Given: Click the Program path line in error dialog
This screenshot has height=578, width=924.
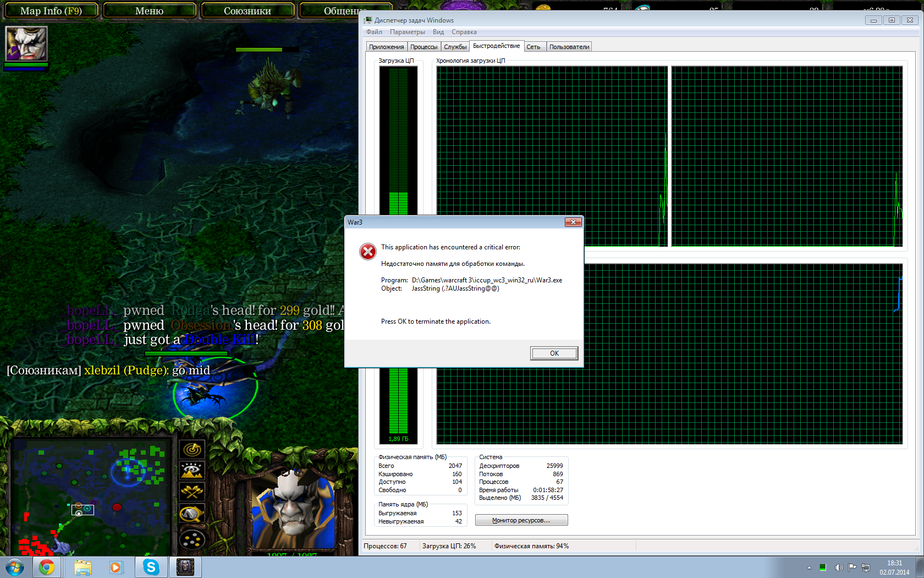Looking at the screenshot, I should 472,280.
